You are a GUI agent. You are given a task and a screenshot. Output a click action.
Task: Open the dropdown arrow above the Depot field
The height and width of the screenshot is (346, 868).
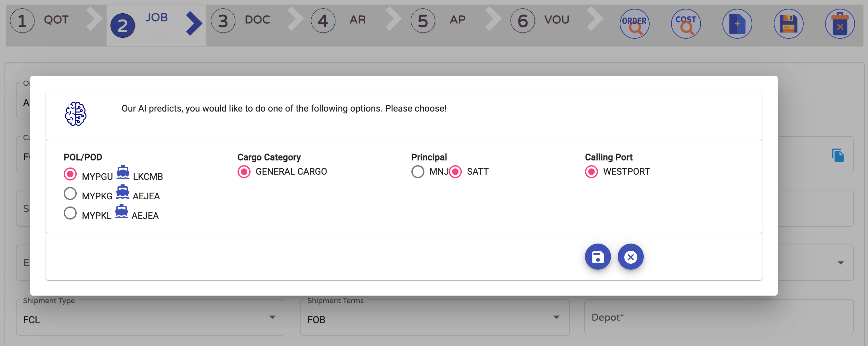(840, 263)
